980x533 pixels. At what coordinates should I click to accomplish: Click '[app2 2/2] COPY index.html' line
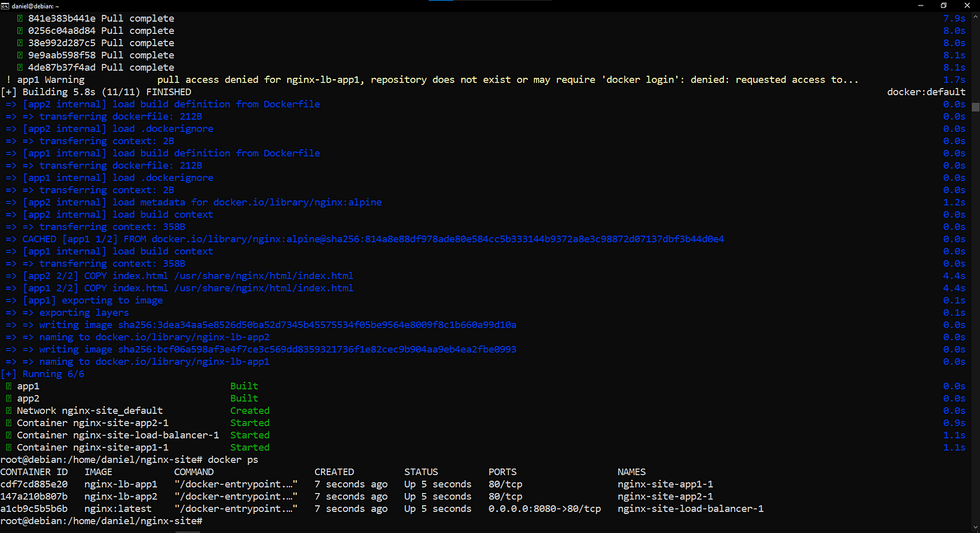(179, 276)
